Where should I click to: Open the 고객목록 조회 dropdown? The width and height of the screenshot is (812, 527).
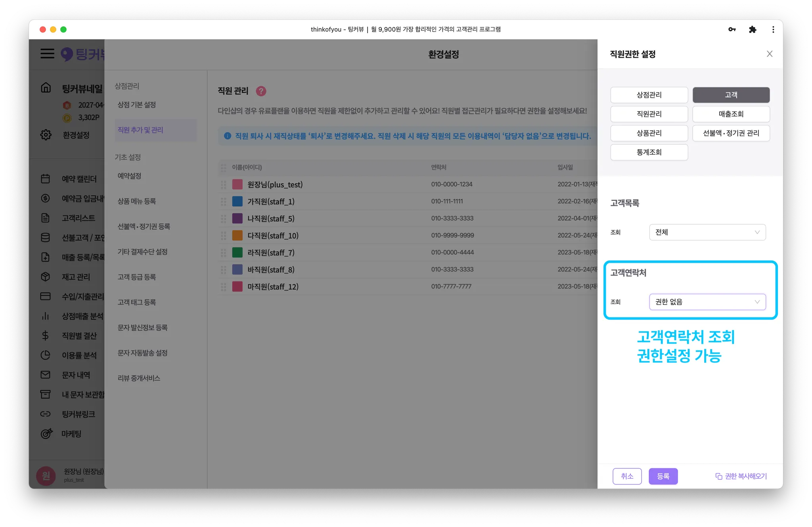(x=707, y=232)
